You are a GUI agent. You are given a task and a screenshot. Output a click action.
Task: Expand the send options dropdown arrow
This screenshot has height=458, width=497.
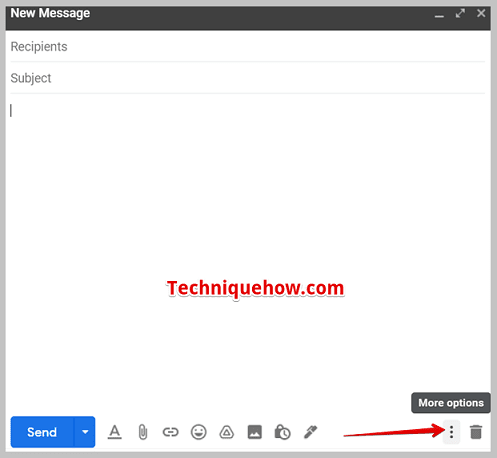(x=85, y=432)
